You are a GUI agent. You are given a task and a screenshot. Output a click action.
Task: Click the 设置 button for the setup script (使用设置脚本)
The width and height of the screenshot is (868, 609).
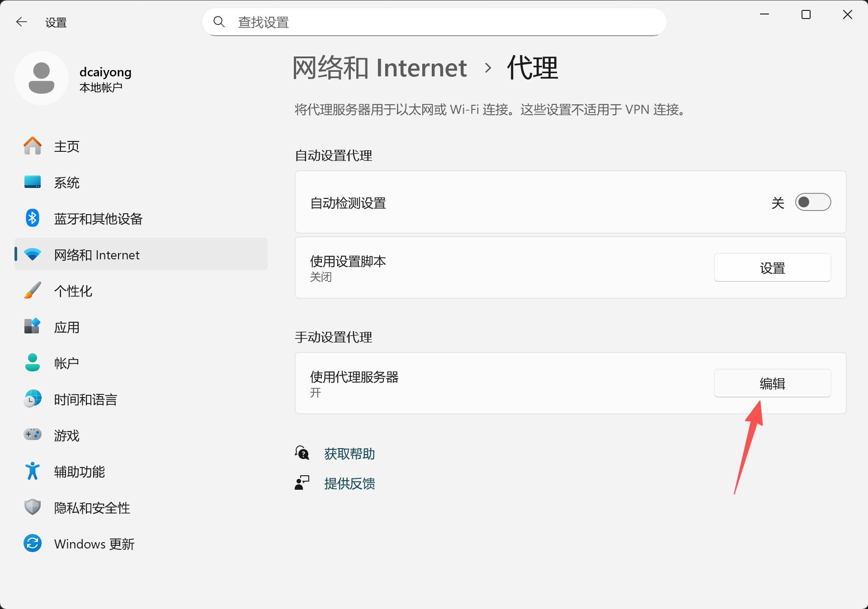772,268
